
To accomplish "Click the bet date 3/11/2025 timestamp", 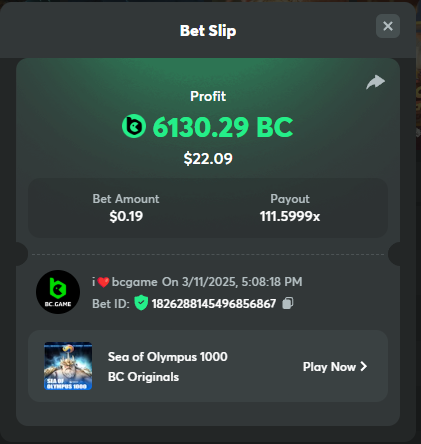I will [232, 282].
